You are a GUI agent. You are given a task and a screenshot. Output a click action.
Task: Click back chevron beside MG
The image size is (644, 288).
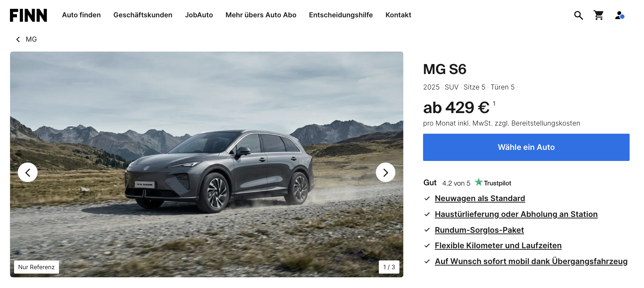(x=18, y=39)
